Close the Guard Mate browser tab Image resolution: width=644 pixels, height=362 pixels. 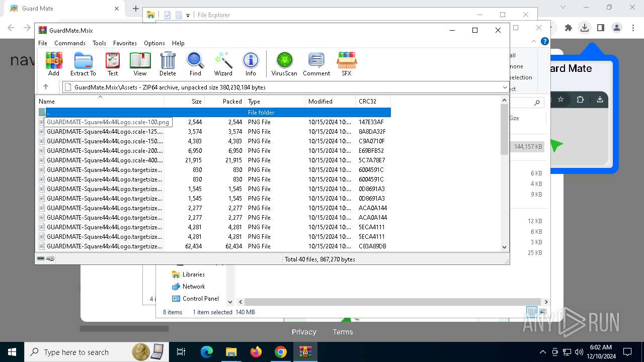[x=117, y=9]
